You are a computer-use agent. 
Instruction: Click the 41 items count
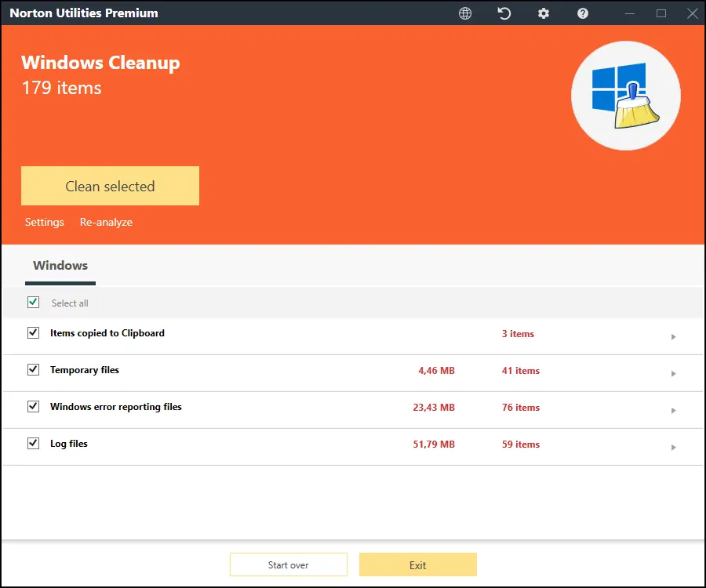(521, 371)
